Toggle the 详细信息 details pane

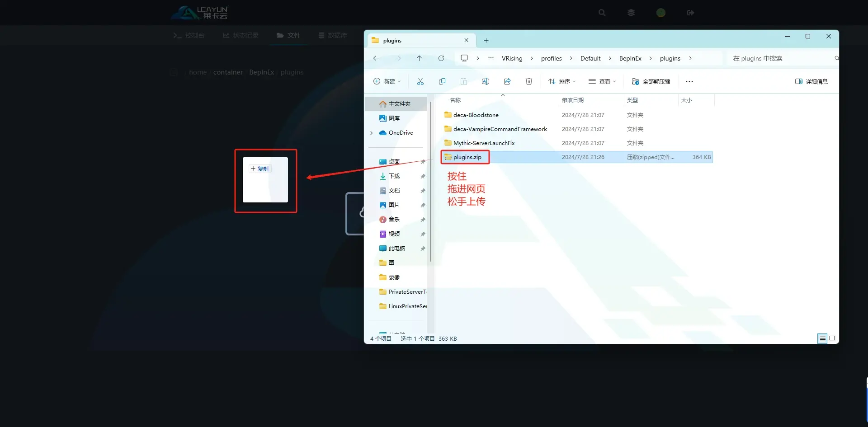point(811,81)
